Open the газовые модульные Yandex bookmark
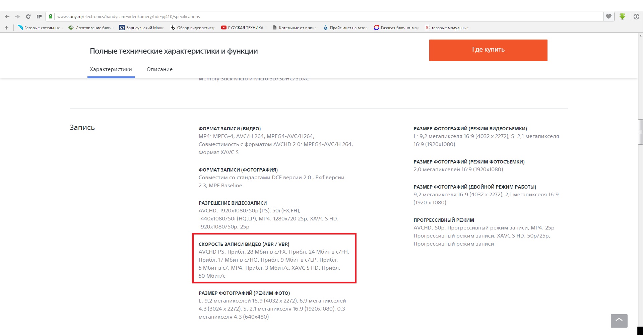 (447, 28)
